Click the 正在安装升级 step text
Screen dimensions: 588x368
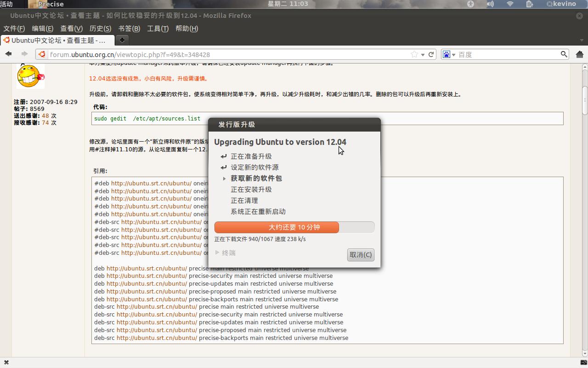[251, 190]
